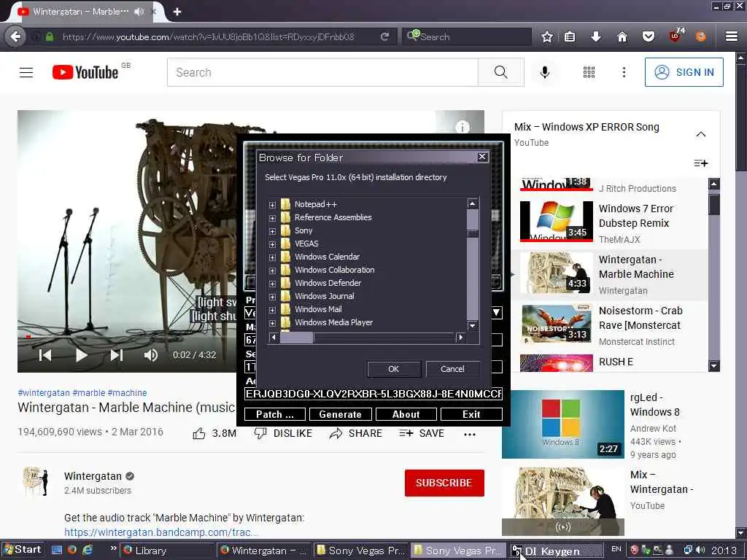Screen dimensions: 747x560
Task: Cancel the Browse for Folder dialog
Action: coord(452,368)
